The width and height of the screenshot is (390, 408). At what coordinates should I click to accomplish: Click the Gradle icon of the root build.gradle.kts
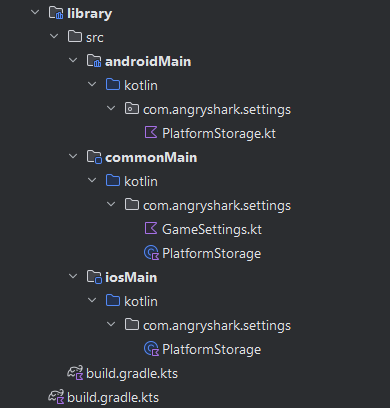56,397
